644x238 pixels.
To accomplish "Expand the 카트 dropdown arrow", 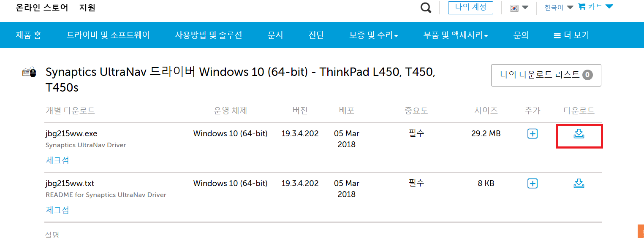I will tap(609, 6).
